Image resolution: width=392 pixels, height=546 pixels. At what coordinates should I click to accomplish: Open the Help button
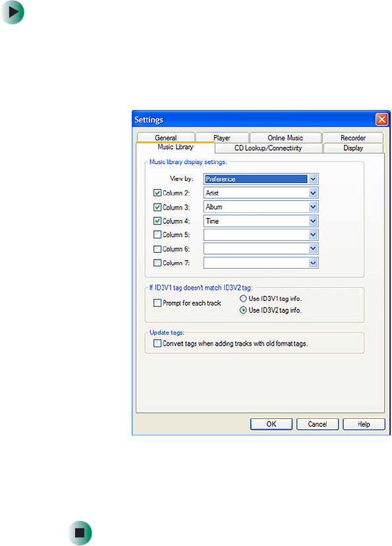[364, 424]
